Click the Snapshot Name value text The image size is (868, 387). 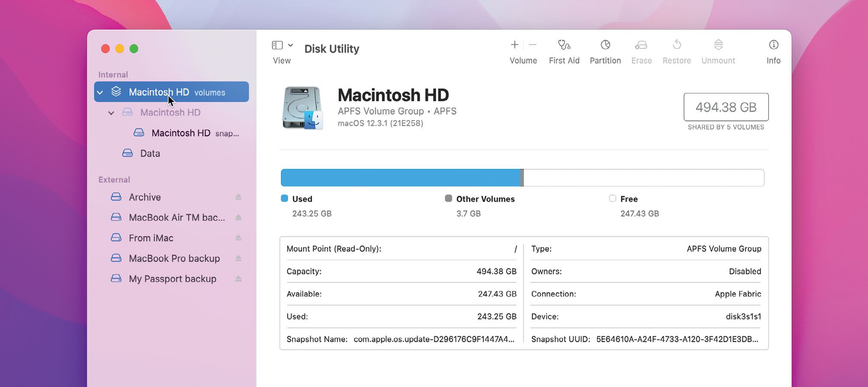434,339
